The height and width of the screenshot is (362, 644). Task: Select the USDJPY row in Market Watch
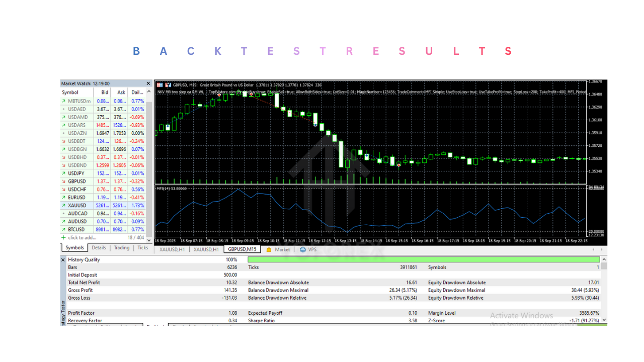click(x=76, y=173)
